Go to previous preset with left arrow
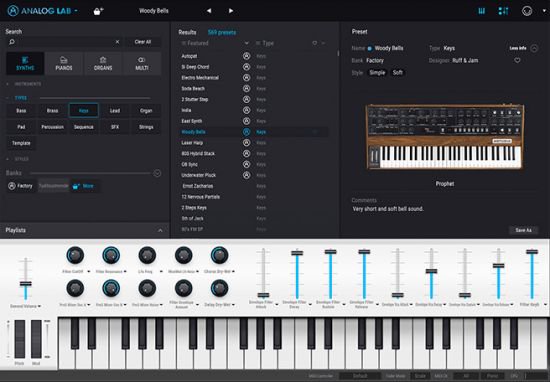This screenshot has height=382, width=550. click(209, 11)
